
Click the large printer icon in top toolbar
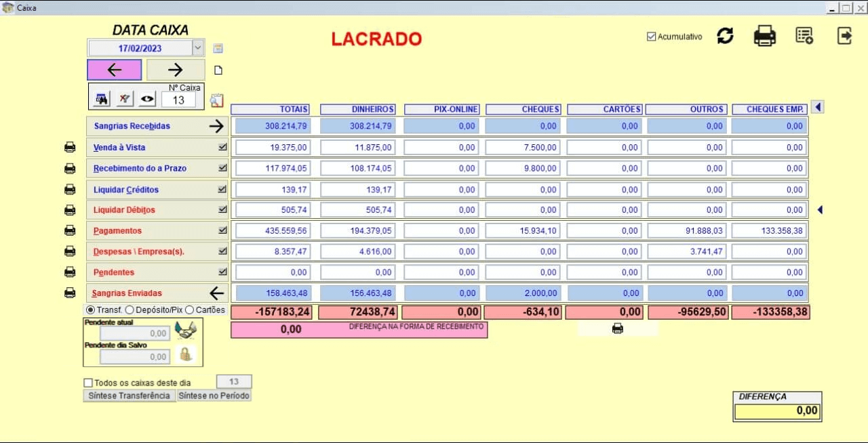click(x=764, y=36)
